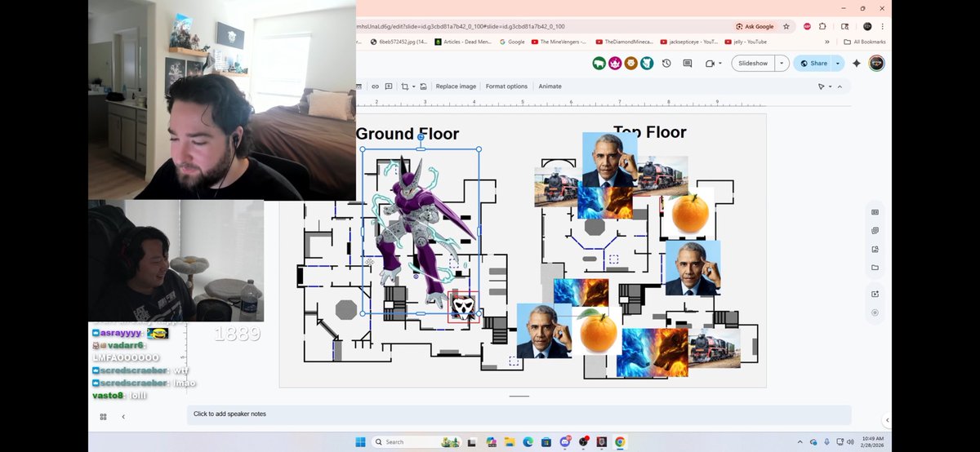Open the Gemini sparkle icon
Viewport: 980px width, 452px height.
[857, 63]
